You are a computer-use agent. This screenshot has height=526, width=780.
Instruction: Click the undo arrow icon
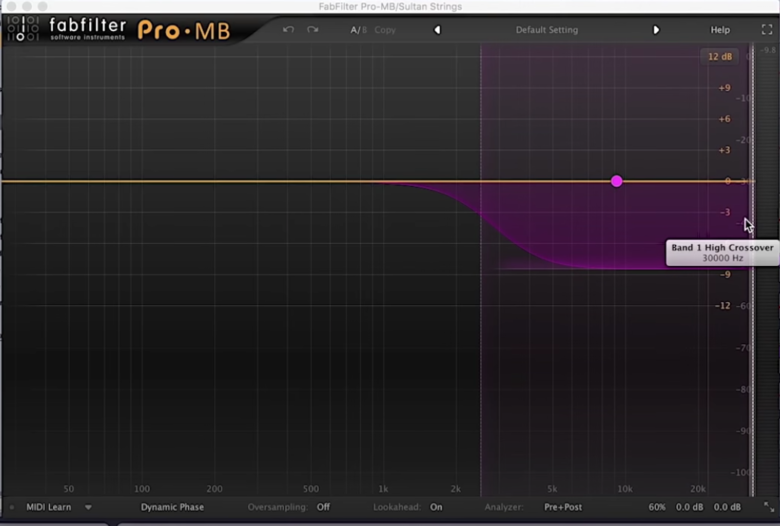click(x=289, y=29)
